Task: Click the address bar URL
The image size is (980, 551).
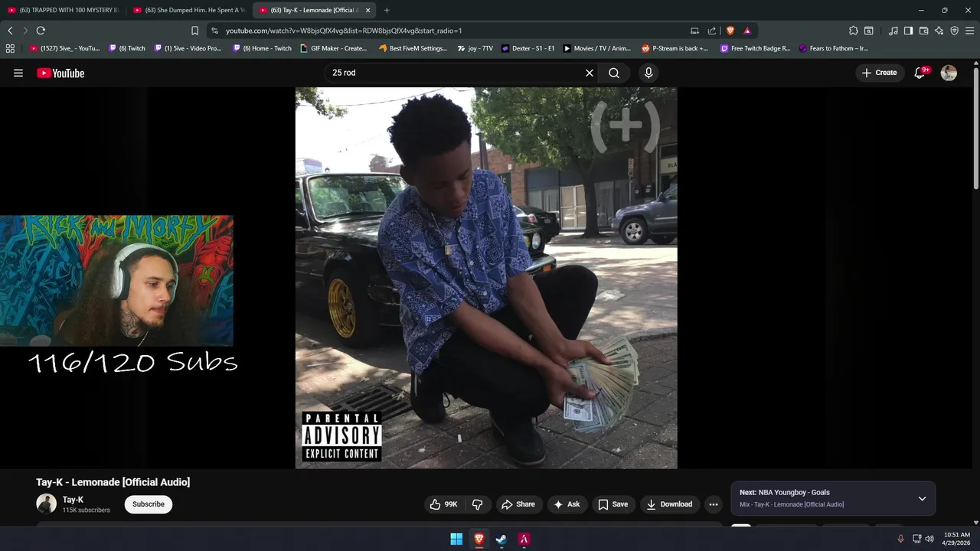Action: coord(344,31)
